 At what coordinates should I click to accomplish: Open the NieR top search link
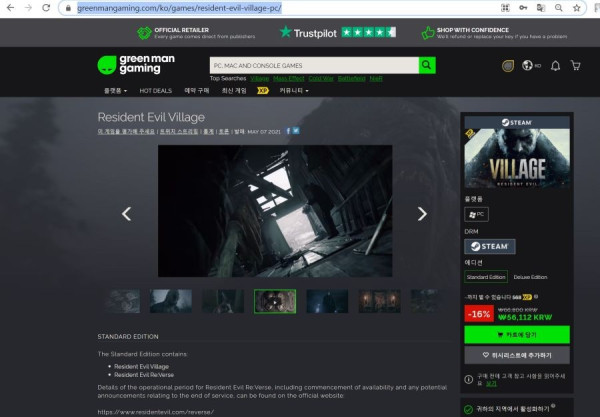point(376,78)
